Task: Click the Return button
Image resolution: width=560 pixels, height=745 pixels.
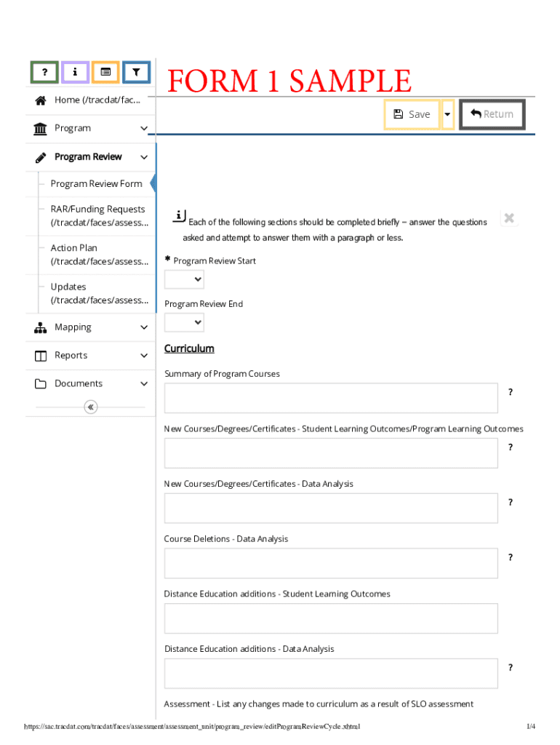Action: coord(492,114)
